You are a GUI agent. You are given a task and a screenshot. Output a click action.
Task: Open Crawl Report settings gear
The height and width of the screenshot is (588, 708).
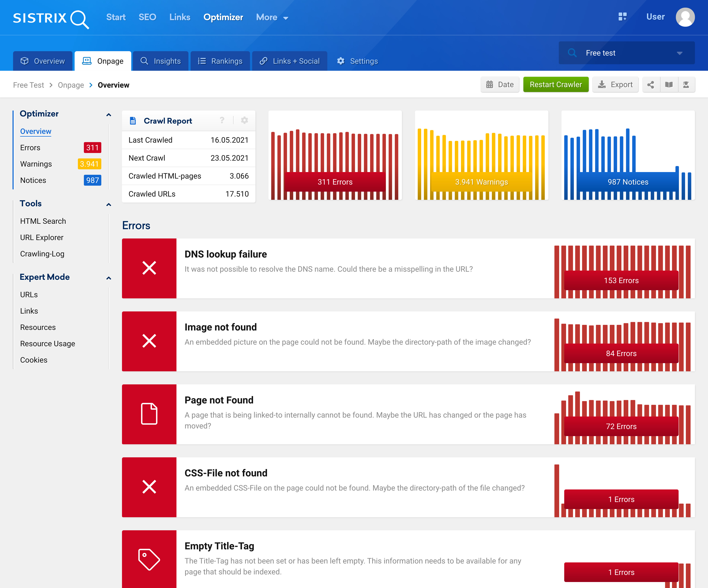click(x=244, y=120)
